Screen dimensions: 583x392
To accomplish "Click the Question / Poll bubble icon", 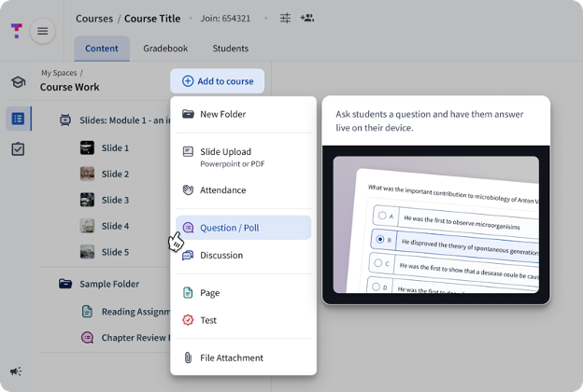I will (x=188, y=228).
